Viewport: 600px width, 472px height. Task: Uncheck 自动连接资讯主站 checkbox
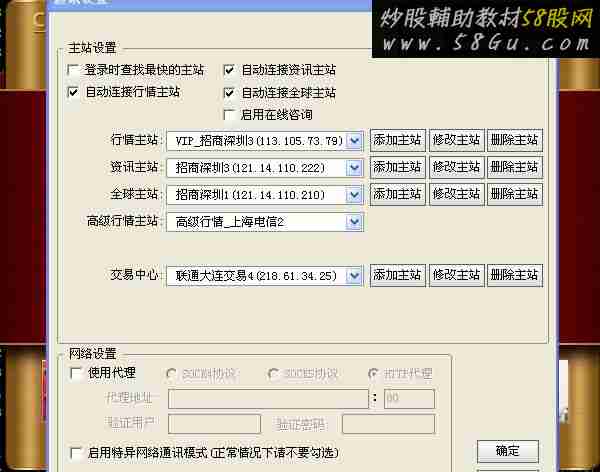point(229,70)
